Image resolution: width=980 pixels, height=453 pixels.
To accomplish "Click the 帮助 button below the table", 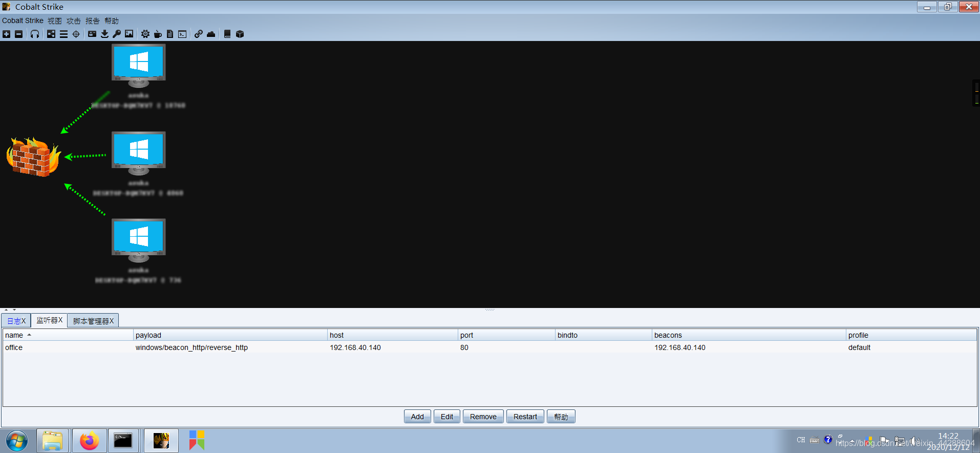I will pos(561,417).
